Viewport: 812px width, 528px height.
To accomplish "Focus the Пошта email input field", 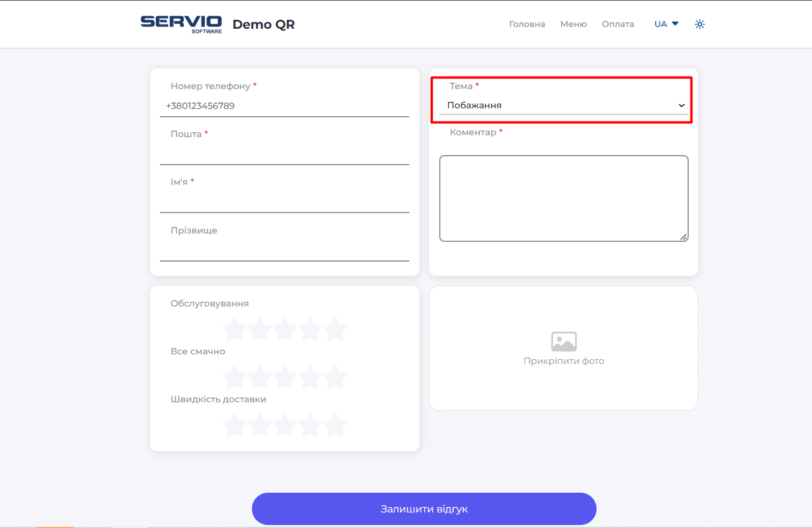I will 284,154.
